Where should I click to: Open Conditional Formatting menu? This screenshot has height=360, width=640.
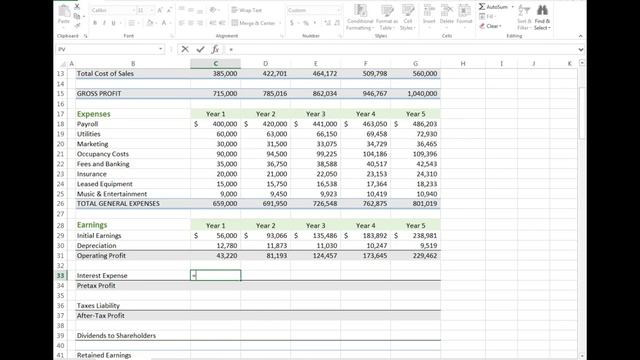click(360, 17)
